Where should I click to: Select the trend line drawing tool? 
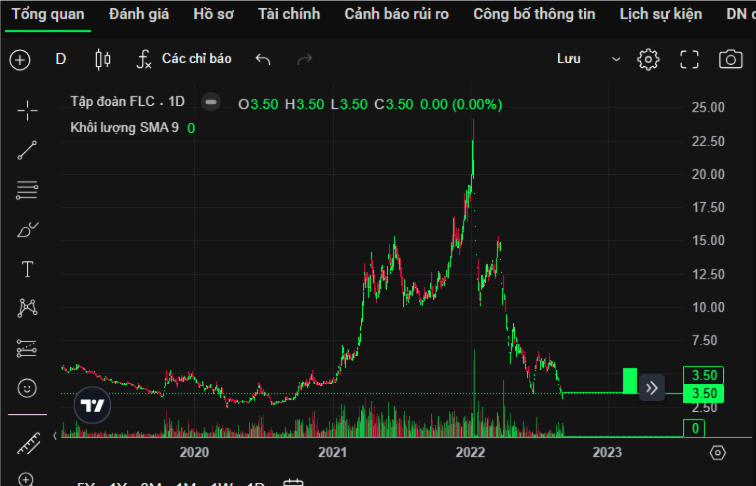coord(27,150)
